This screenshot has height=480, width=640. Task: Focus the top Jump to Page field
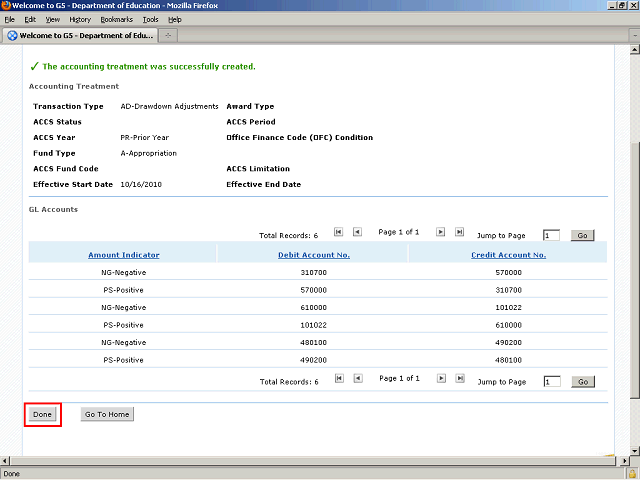[551, 235]
